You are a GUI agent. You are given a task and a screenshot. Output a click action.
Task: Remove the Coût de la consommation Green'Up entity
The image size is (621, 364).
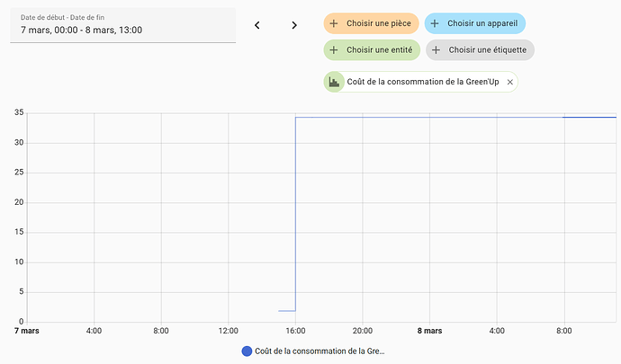tap(510, 82)
